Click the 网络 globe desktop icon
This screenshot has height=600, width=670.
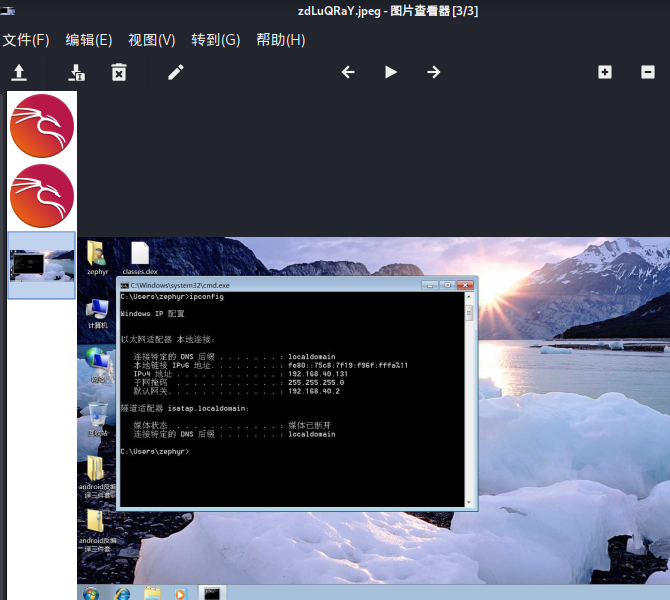[x=97, y=365]
